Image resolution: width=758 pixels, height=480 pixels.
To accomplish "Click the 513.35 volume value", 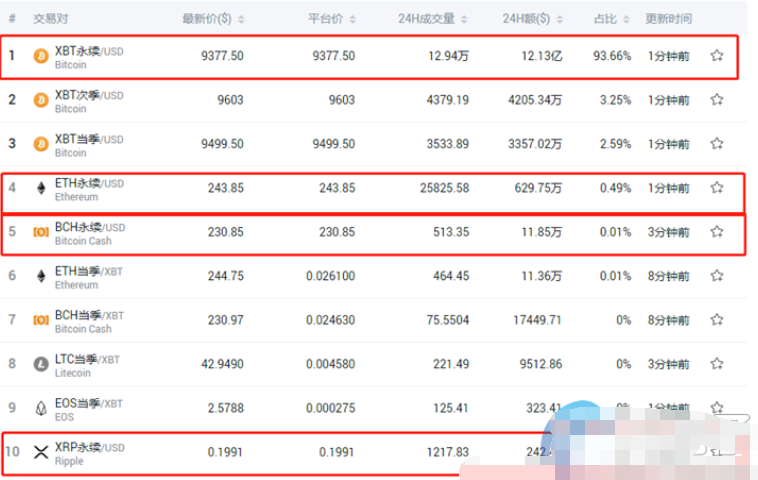I will (451, 232).
